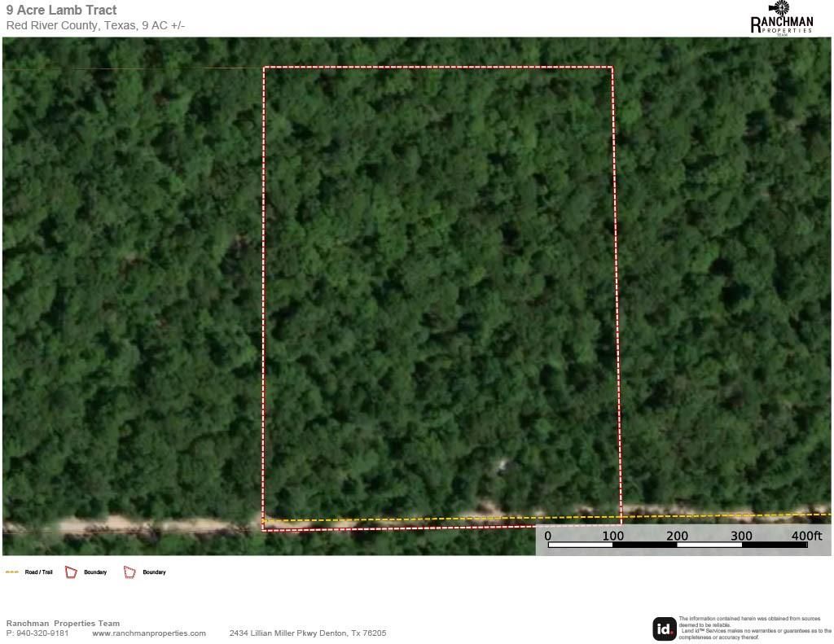Click the Land id disclaimer text

[754, 628]
